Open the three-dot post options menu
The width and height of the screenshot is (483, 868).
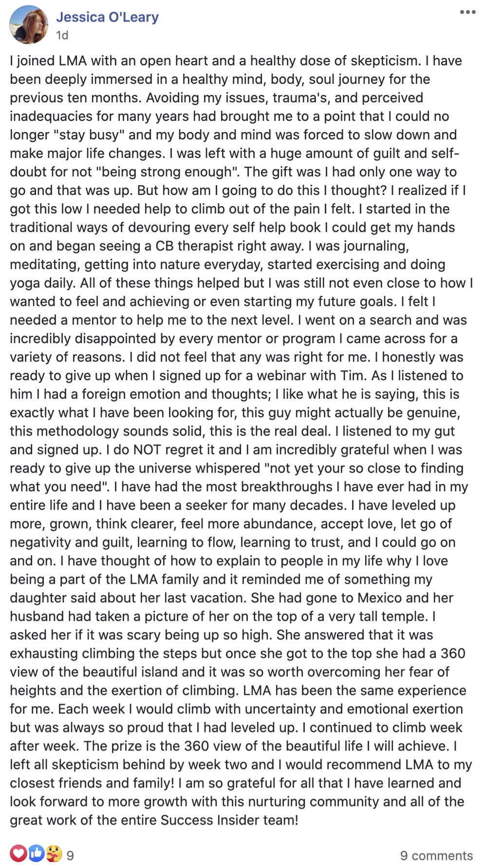(467, 12)
